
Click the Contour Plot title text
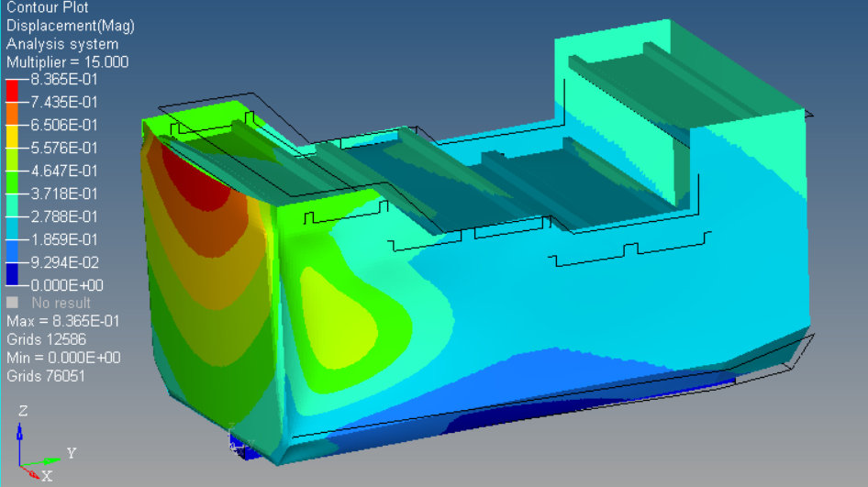47,7
